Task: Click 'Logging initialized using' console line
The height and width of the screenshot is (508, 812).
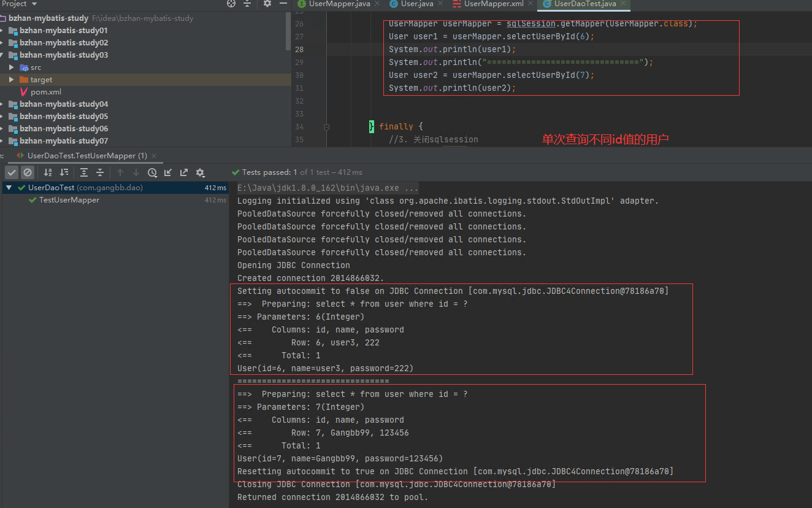Action: (x=448, y=201)
